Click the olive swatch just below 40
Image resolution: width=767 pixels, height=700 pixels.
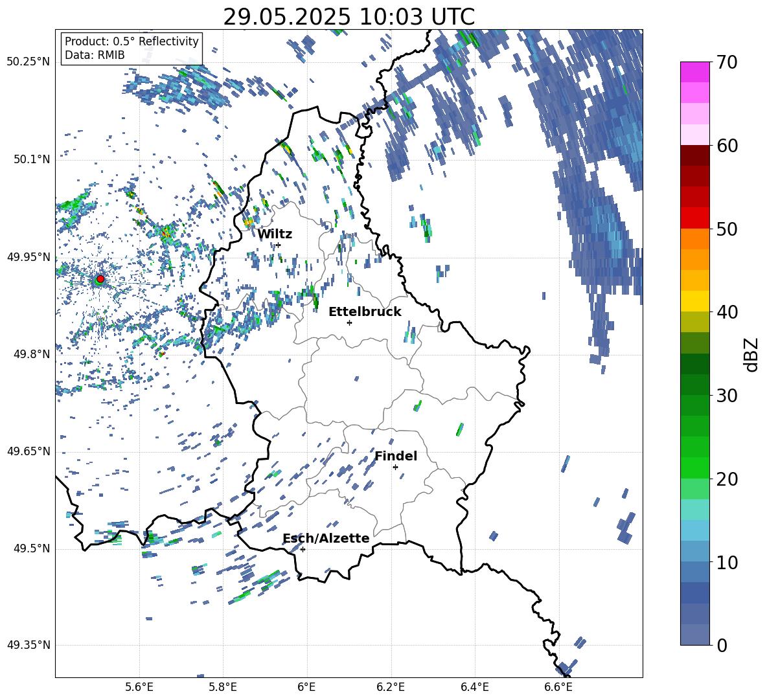point(694,322)
